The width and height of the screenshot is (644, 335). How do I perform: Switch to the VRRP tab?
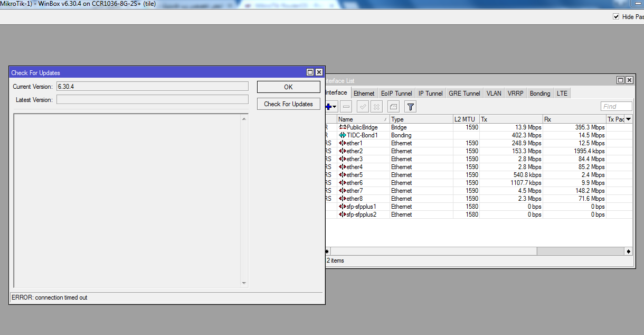516,94
